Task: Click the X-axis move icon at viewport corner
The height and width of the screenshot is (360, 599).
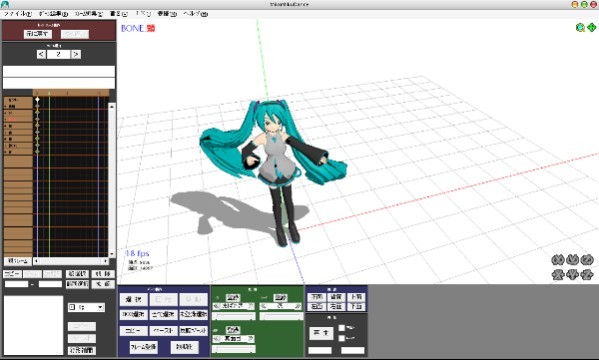Action: (558, 274)
